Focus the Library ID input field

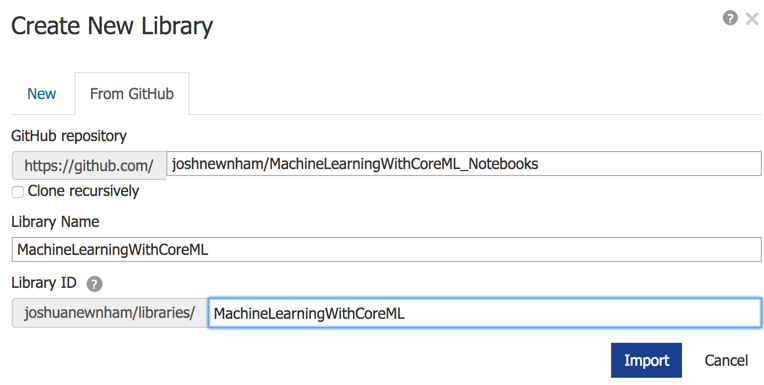(x=485, y=313)
